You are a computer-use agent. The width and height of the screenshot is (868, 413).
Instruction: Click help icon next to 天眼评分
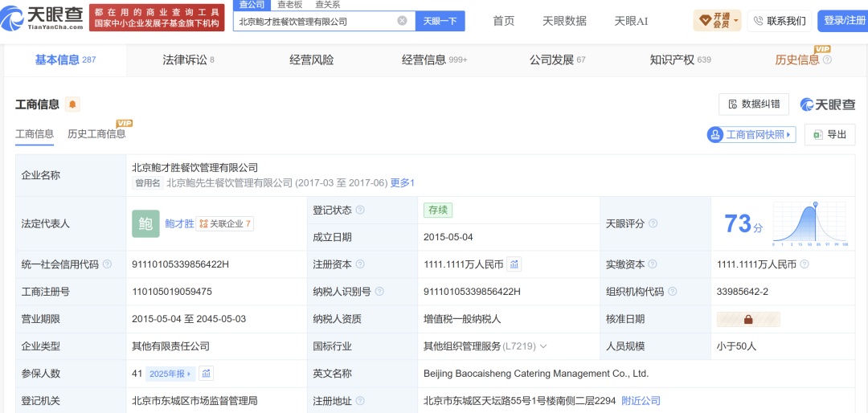point(653,223)
